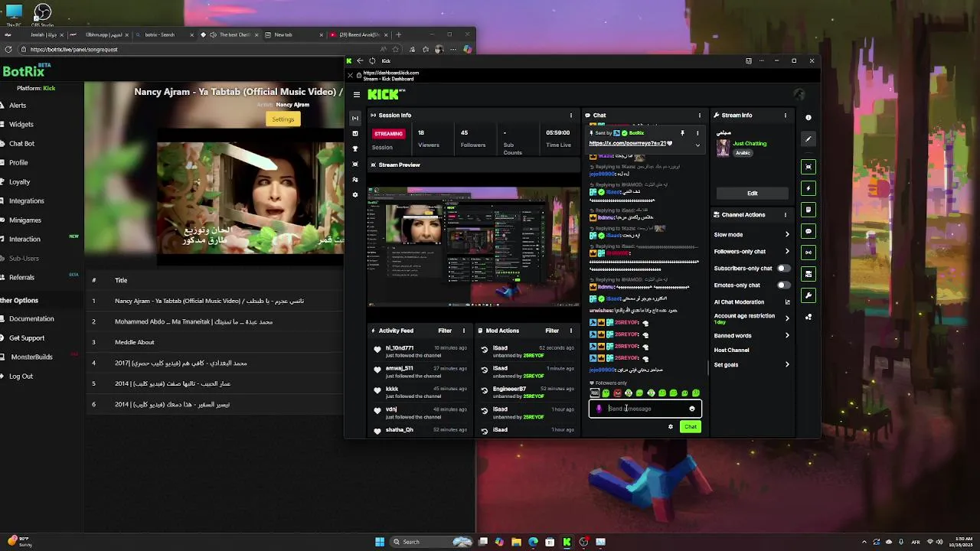Select song row Meddle About

(214, 342)
